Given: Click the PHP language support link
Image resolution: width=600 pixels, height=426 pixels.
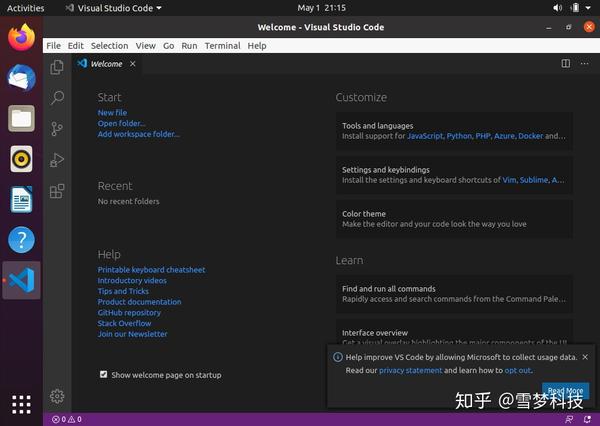Looking at the screenshot, I should click(483, 136).
